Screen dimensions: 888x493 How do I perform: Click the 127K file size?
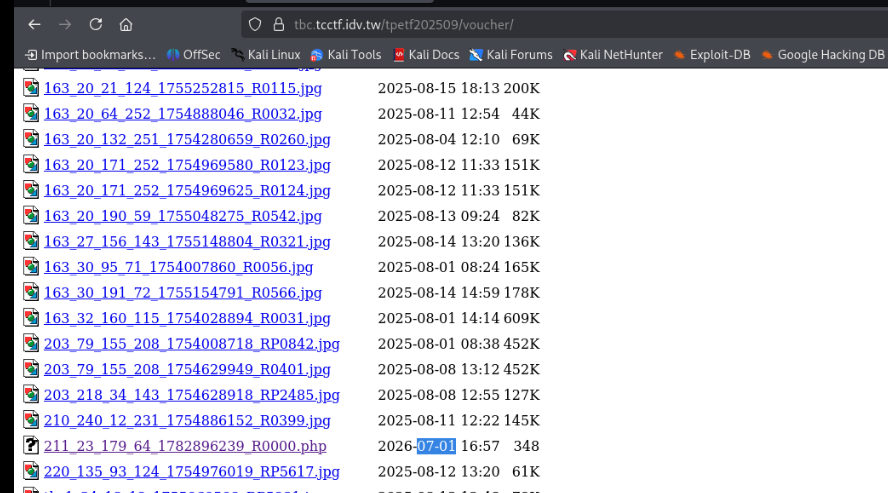tap(522, 395)
